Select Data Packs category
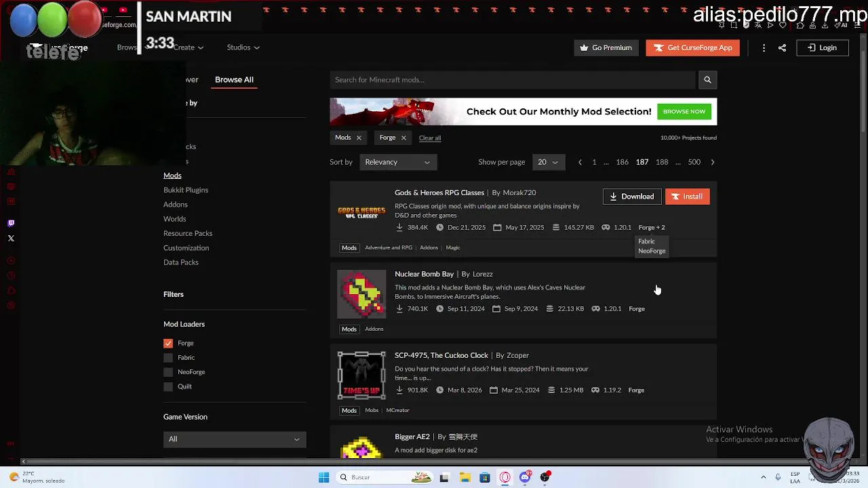This screenshot has height=488, width=868. 181,262
